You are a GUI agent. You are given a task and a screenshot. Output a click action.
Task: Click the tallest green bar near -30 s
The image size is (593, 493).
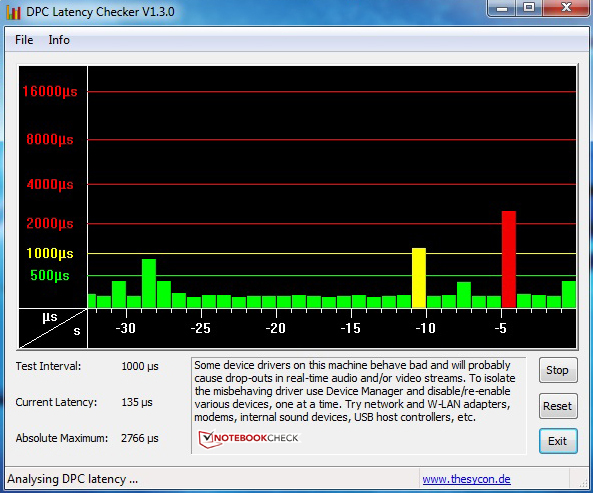[149, 283]
